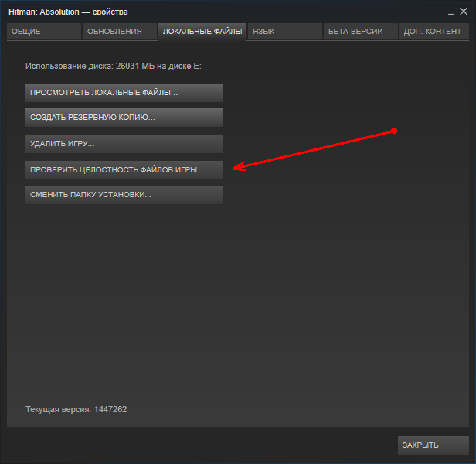Click the Hitman: Absolution — свойства title
Screen dimensions: 476x464
(68, 12)
